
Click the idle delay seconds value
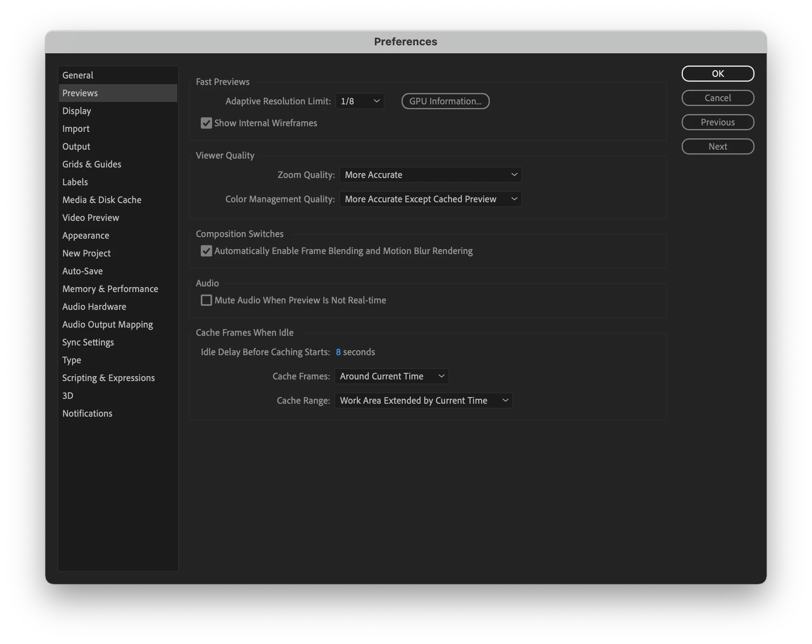[338, 352]
